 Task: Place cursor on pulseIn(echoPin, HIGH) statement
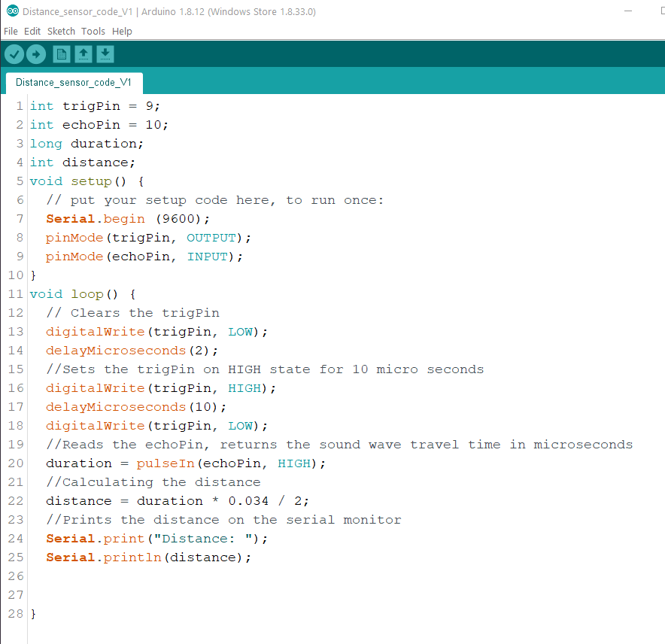tap(230, 463)
